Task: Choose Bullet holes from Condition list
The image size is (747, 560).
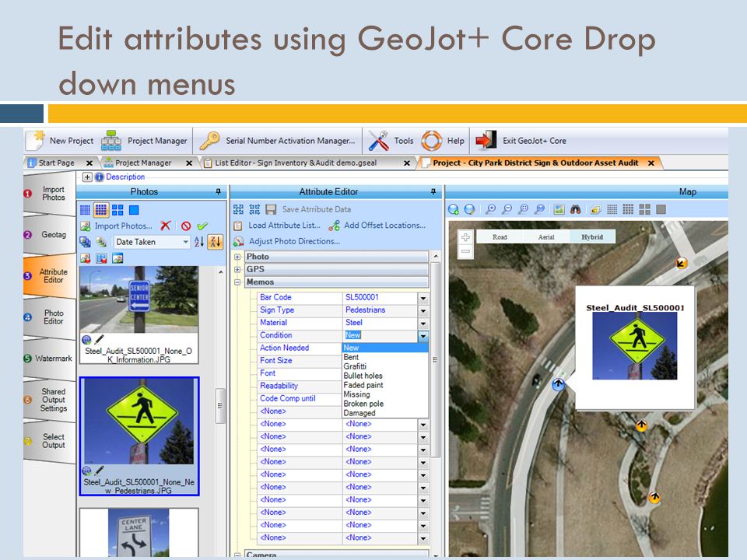Action: click(385, 376)
